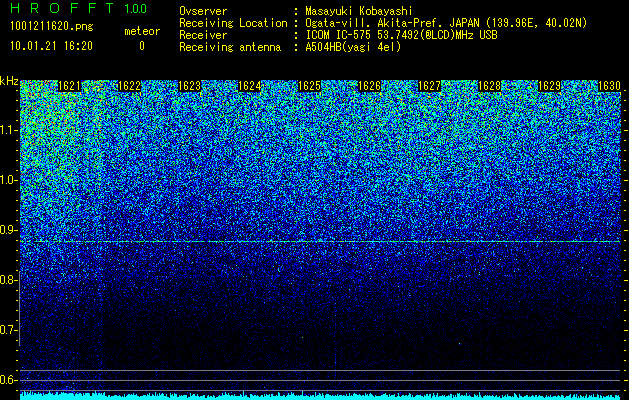Click the 0.8 frequency axis label
629x400 pixels.
(x=8, y=280)
